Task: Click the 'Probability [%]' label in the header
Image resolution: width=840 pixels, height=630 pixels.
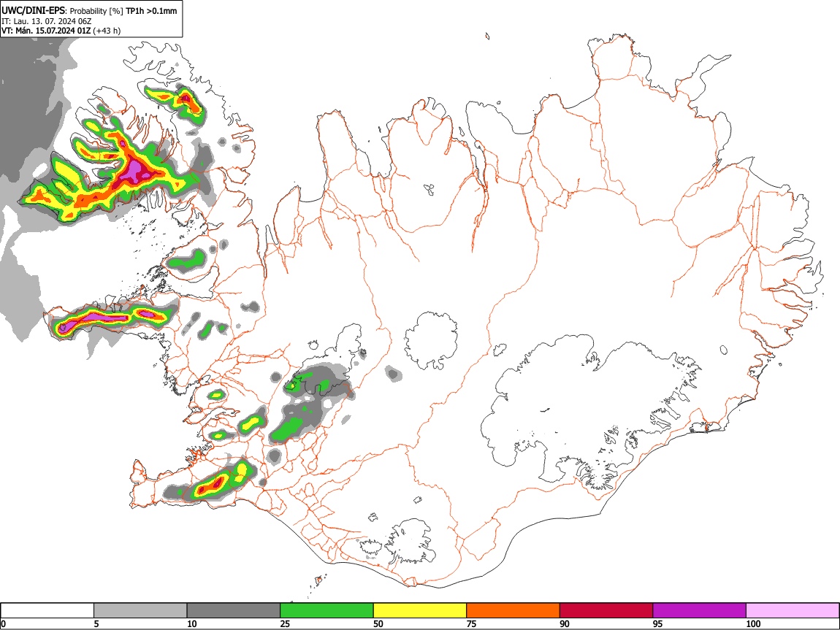Action: [x=96, y=11]
